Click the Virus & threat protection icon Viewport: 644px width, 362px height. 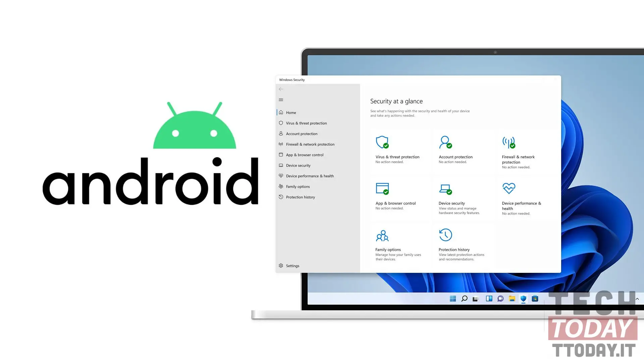382,142
